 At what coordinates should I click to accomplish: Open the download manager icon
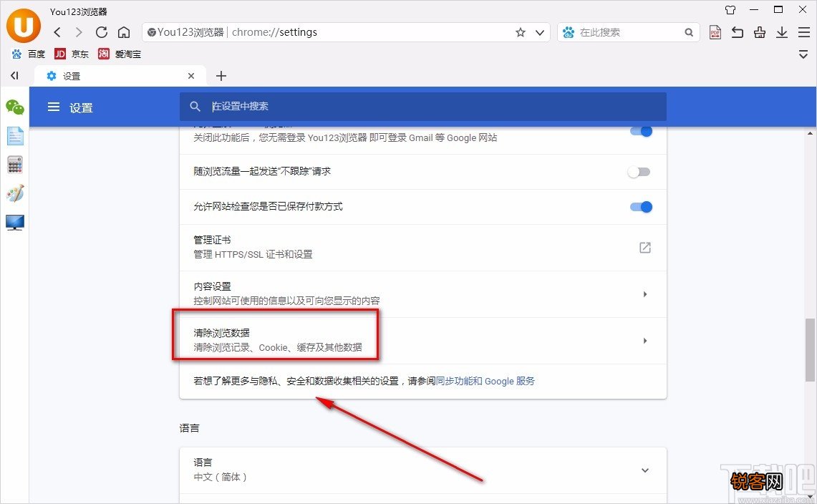[x=781, y=32]
